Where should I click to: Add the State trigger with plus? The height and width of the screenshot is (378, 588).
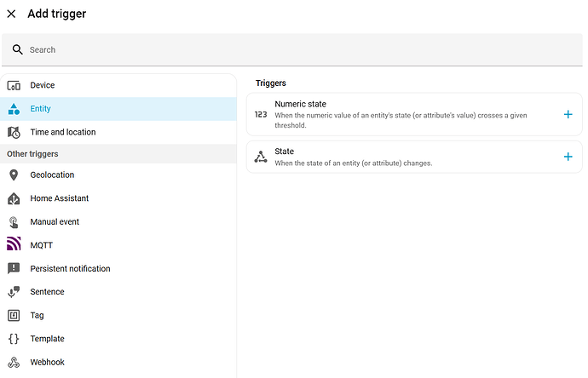[x=568, y=157]
